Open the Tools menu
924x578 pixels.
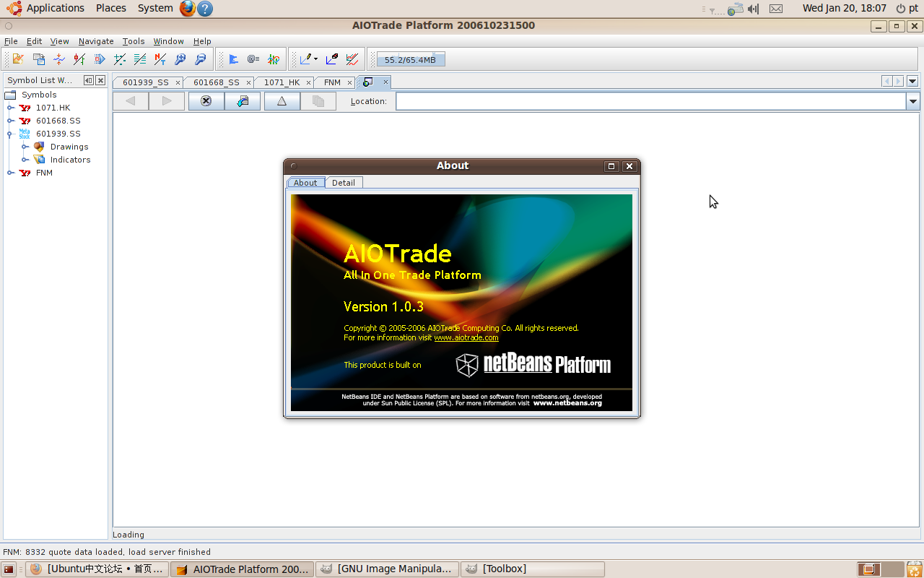(134, 41)
